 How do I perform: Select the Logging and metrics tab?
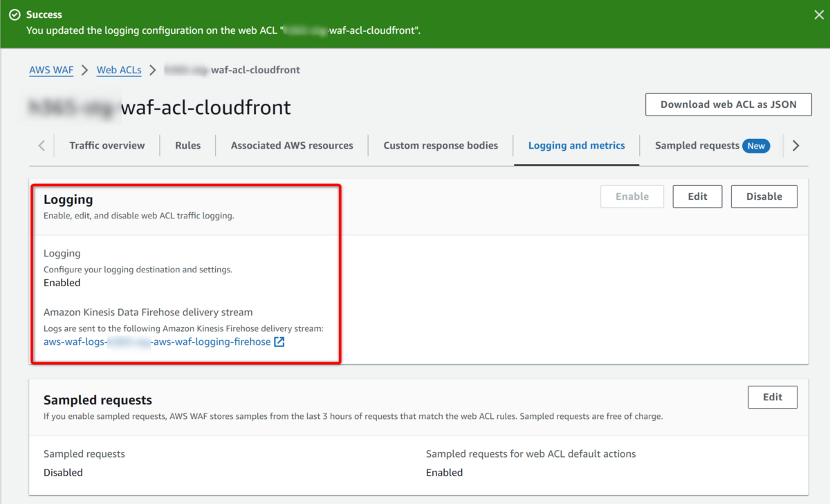[x=576, y=146]
